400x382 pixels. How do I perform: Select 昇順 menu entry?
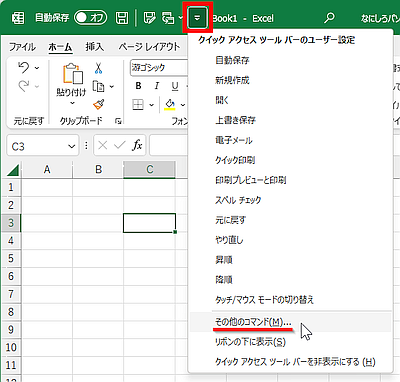290,260
